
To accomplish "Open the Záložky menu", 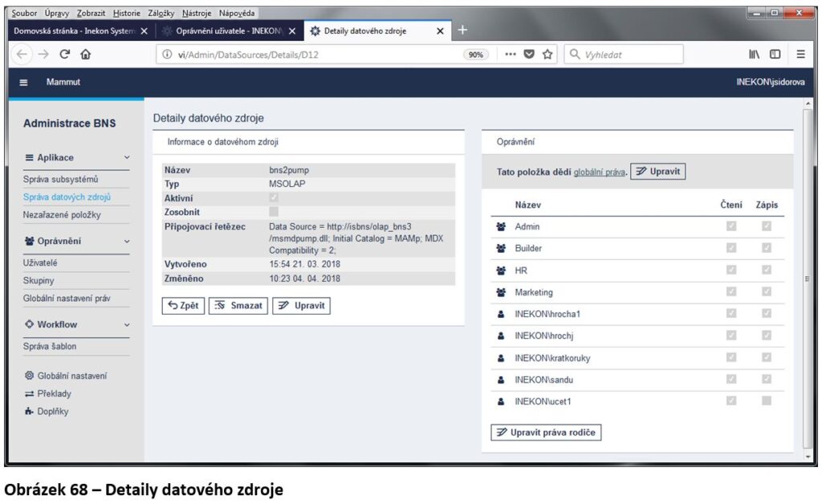I will (161, 13).
